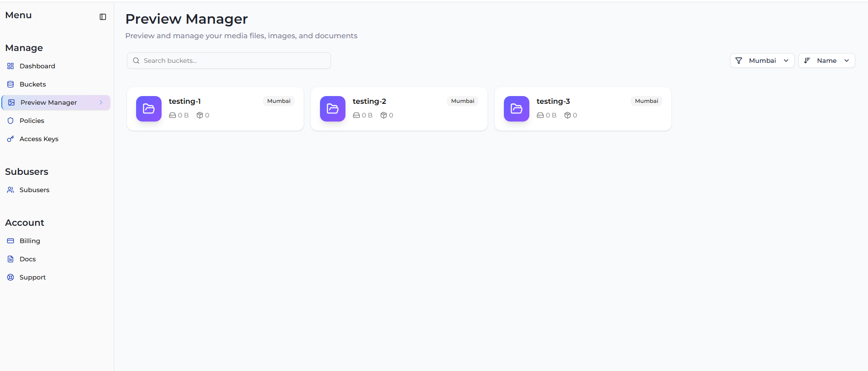Select Preview Manager in the sidebar
The image size is (868, 371).
click(x=56, y=102)
